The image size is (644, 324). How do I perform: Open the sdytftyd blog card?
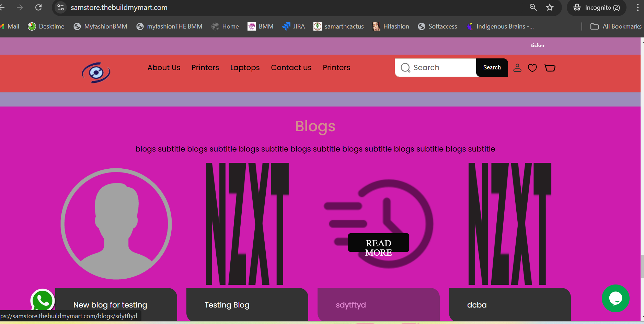pyautogui.click(x=379, y=305)
